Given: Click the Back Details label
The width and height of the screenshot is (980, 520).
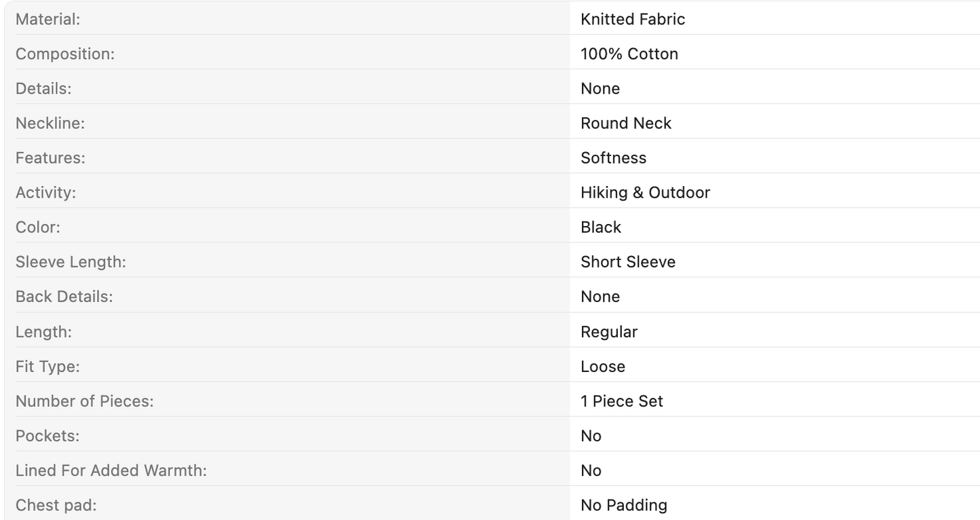Looking at the screenshot, I should (64, 296).
